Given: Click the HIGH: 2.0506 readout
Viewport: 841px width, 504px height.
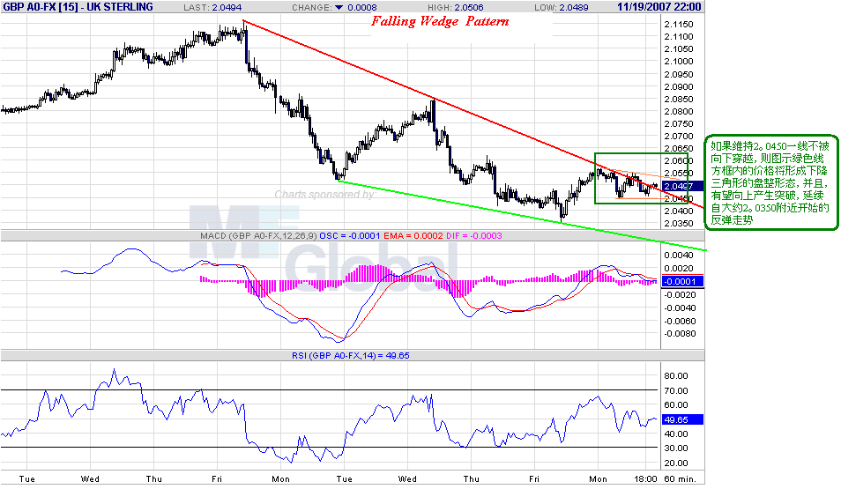Looking at the screenshot, I should [456, 8].
